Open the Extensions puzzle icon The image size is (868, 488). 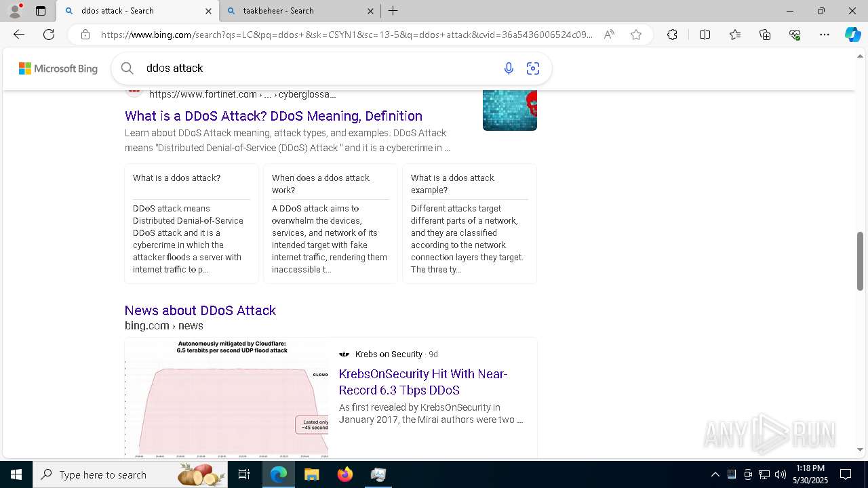point(672,35)
